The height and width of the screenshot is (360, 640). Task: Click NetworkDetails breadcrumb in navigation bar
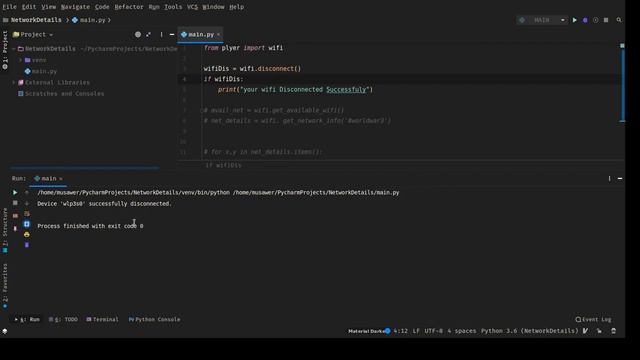click(36, 20)
